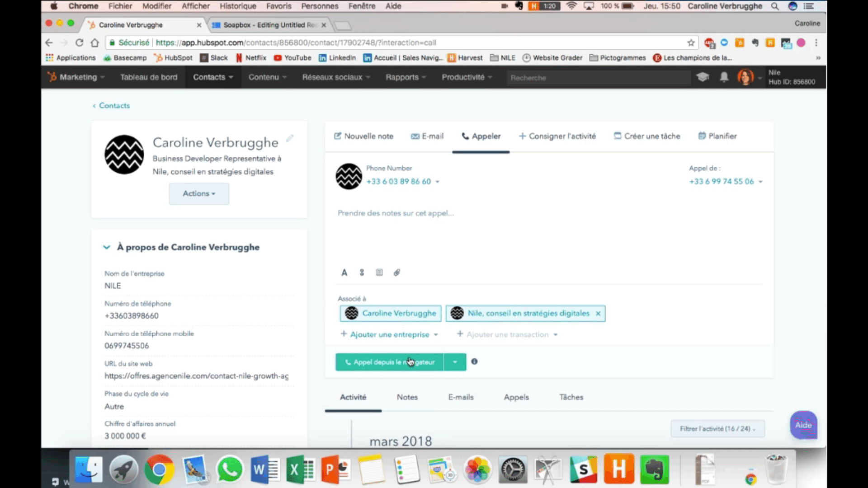Image resolution: width=868 pixels, height=488 pixels.
Task: Open the notifications bell icon
Action: [x=724, y=77]
